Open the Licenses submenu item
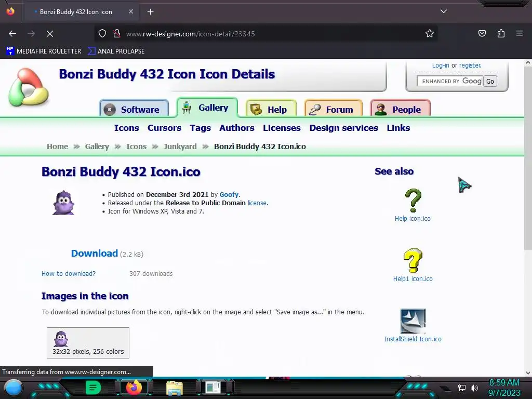Screen dimensions: 532x399 (282, 128)
